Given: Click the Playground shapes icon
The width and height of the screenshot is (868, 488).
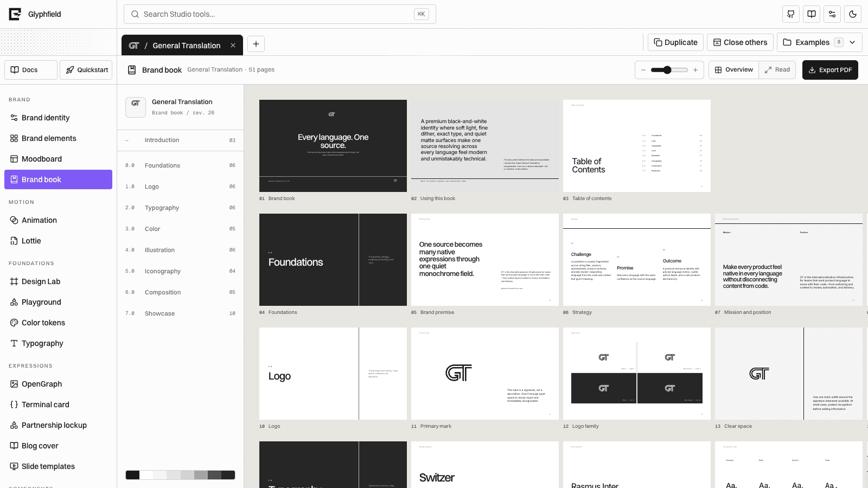Looking at the screenshot, I should [x=14, y=302].
